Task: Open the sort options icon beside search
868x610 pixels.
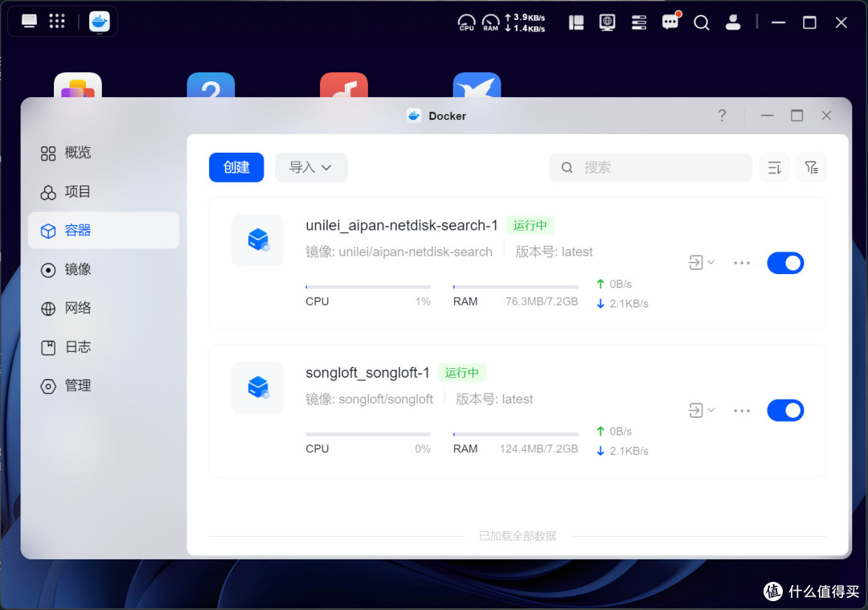Action: point(775,167)
